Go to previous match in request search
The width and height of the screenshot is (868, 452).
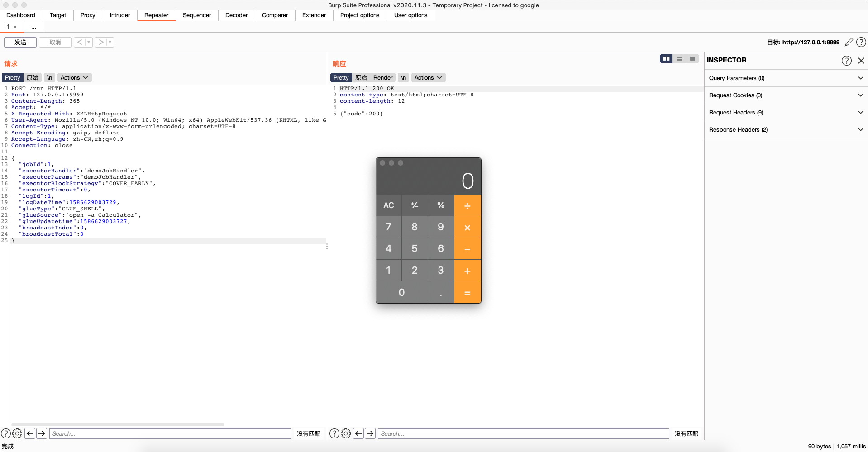pos(30,433)
